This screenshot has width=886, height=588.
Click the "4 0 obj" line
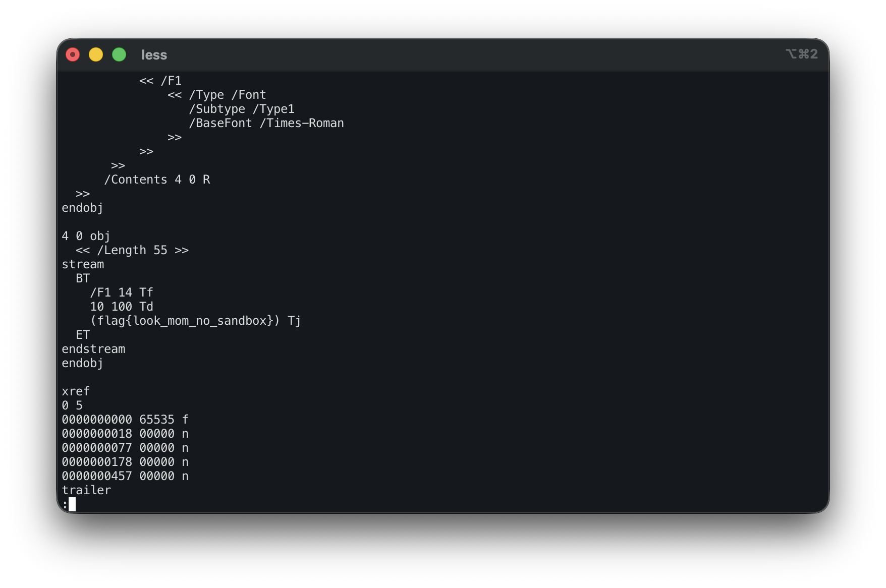(86, 236)
